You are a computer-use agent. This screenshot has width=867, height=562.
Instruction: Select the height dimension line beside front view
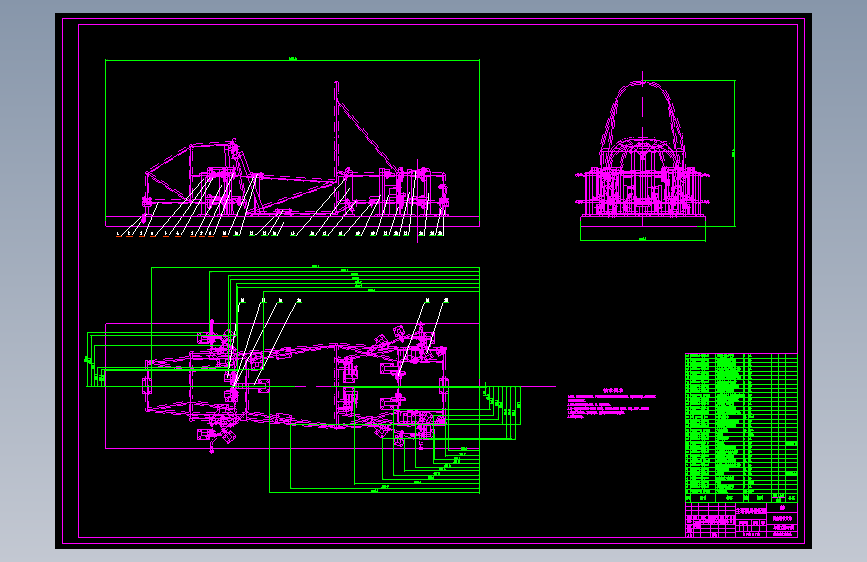[734, 153]
